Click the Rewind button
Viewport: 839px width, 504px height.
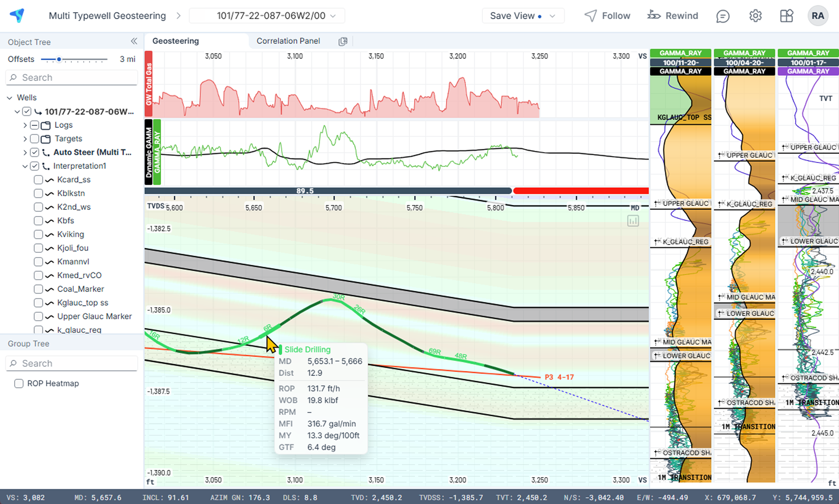pos(673,16)
